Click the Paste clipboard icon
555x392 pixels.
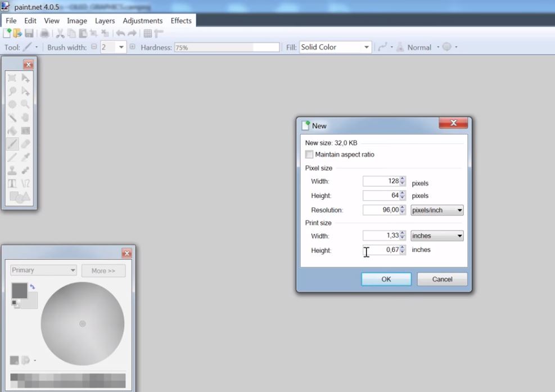coord(83,33)
